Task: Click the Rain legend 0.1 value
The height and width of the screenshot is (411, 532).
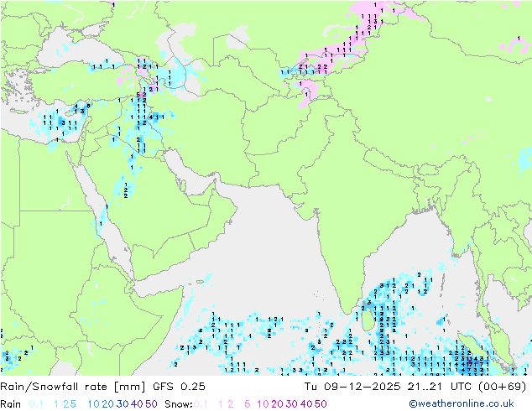Action: coord(36,404)
